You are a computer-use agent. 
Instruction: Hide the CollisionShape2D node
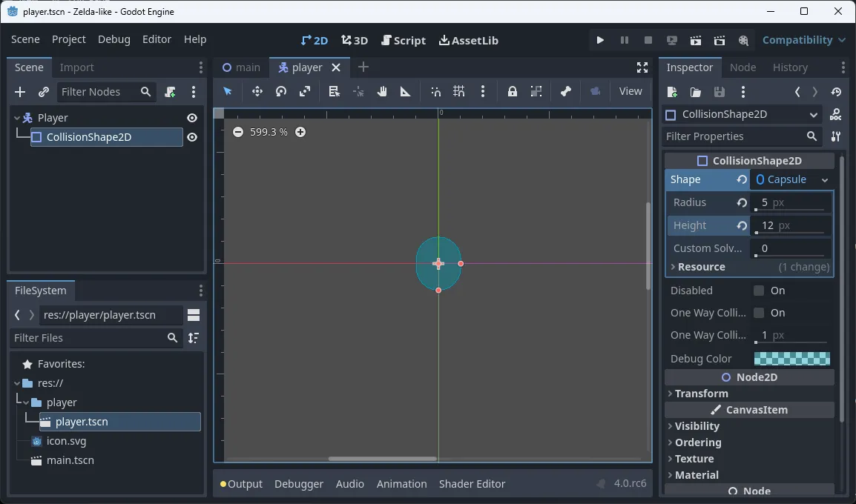click(191, 137)
